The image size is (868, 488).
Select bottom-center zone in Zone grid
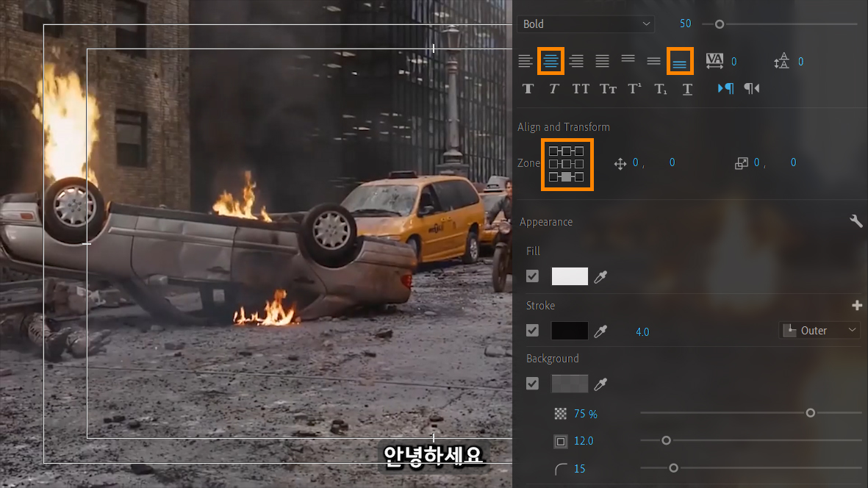tap(566, 177)
